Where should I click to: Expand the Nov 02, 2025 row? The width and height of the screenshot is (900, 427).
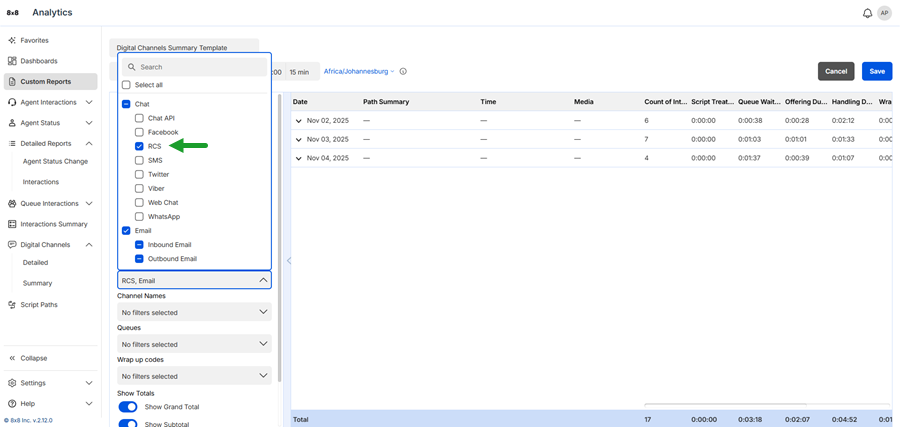[298, 120]
